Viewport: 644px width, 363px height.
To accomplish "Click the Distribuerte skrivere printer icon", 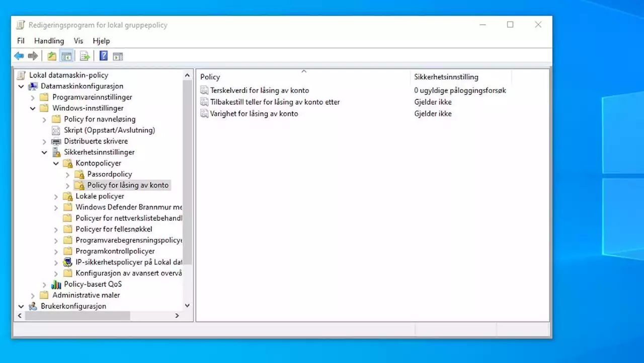I will pos(56,141).
